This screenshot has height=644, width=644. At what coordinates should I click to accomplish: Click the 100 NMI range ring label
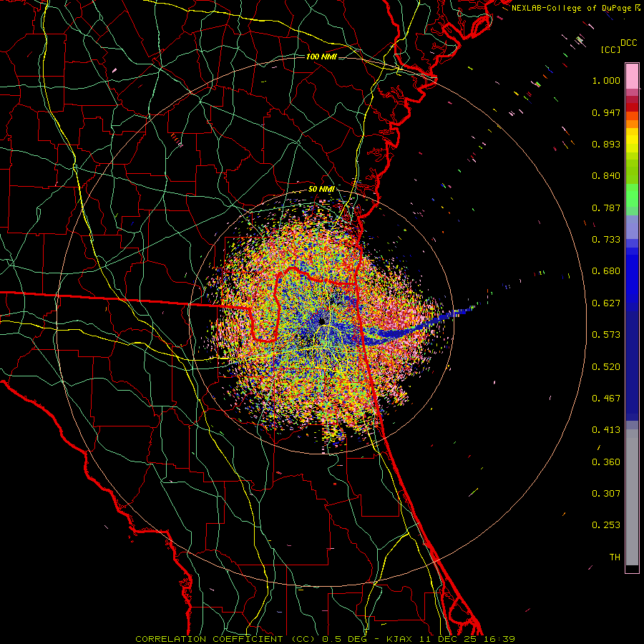tap(321, 57)
